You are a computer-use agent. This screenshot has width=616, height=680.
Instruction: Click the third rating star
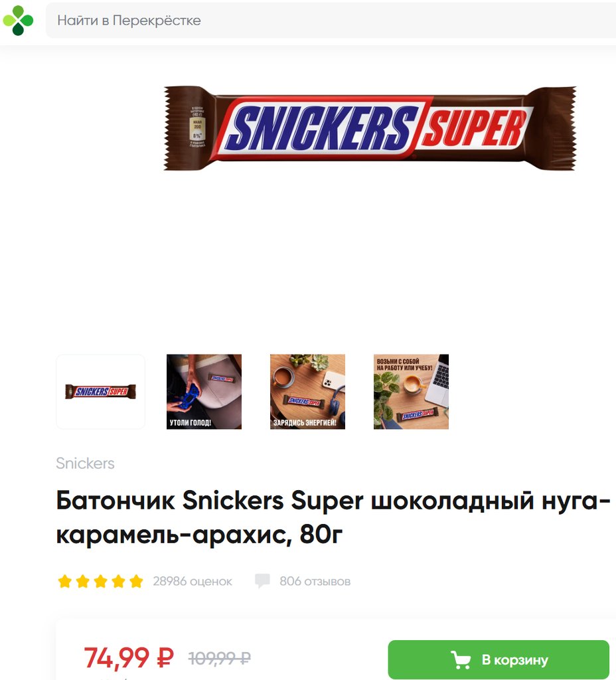pos(100,581)
